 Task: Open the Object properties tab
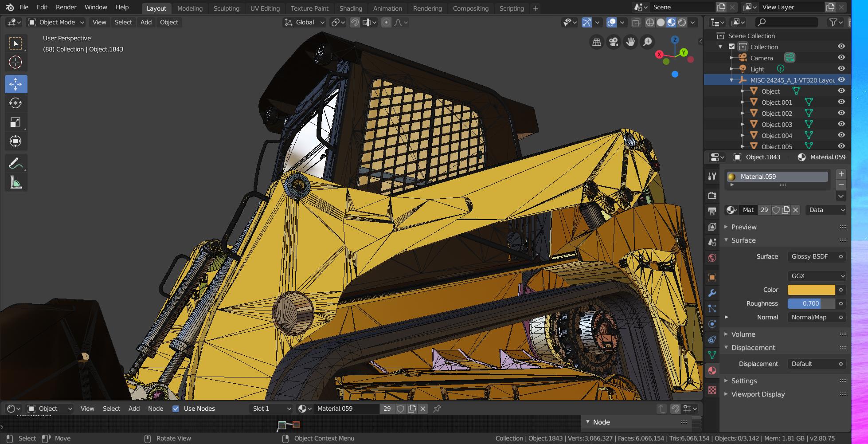(712, 278)
